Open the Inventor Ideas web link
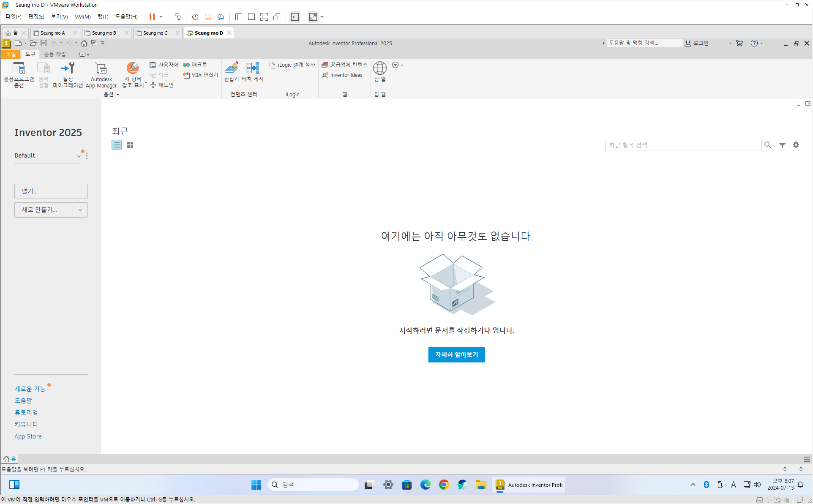813x504 pixels. (x=342, y=75)
